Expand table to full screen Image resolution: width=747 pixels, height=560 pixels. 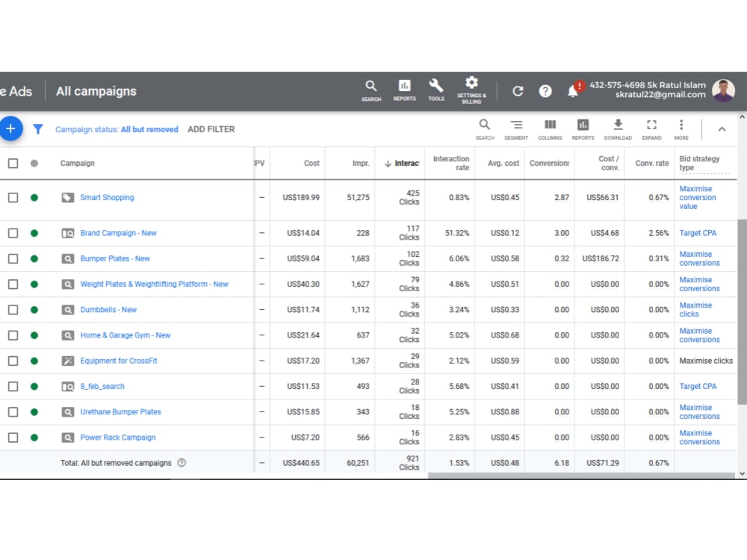tap(651, 129)
